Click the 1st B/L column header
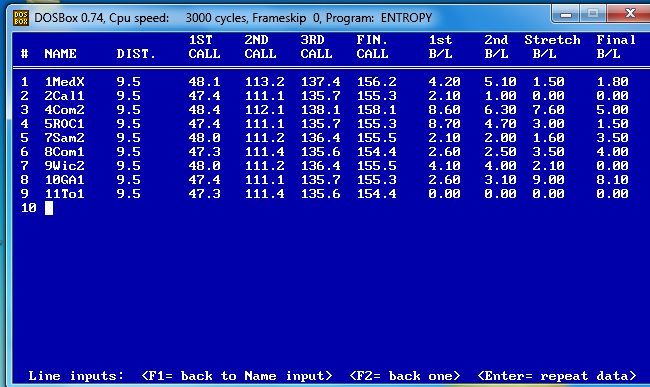650x387 pixels. 440,47
